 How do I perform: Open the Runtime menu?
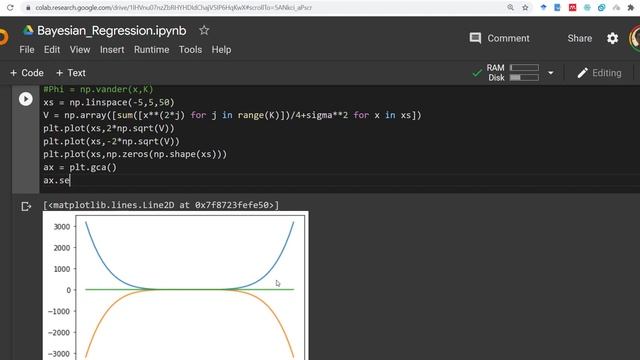(151, 50)
